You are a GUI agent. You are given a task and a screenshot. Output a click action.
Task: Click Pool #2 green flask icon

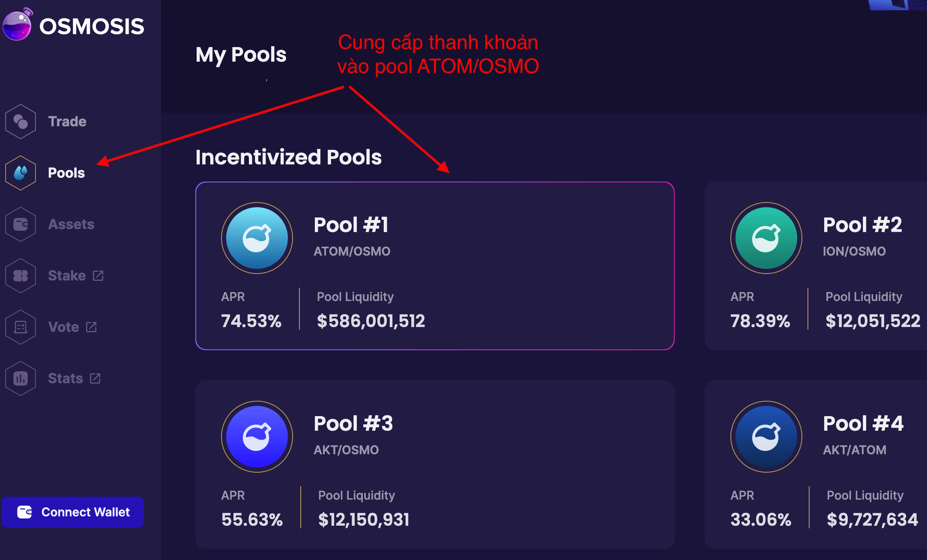[766, 238]
